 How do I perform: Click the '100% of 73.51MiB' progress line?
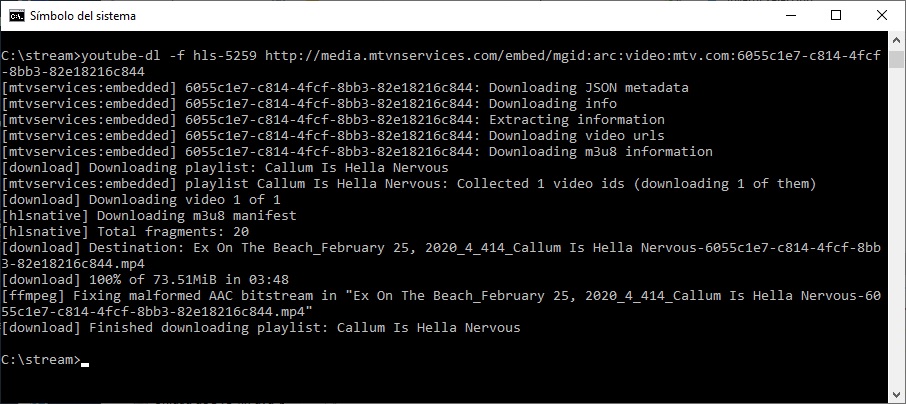145,280
